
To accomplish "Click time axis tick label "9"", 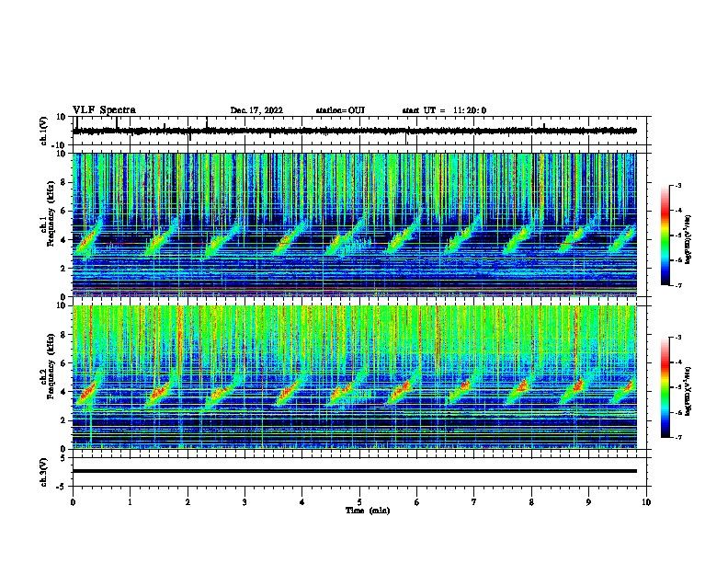I will tap(588, 502).
